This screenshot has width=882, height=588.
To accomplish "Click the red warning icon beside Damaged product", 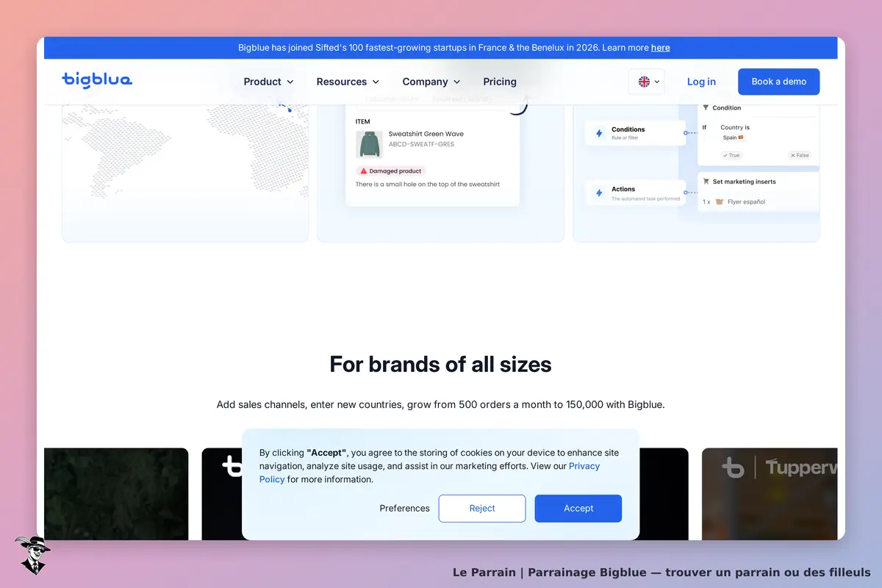I will [363, 171].
